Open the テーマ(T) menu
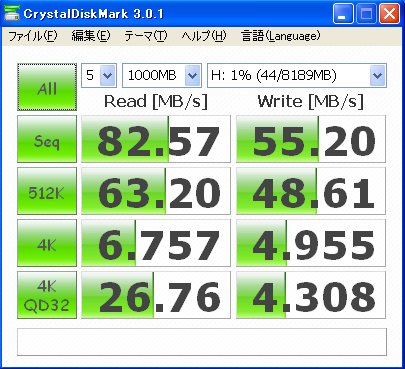405x369 pixels. pos(146,36)
